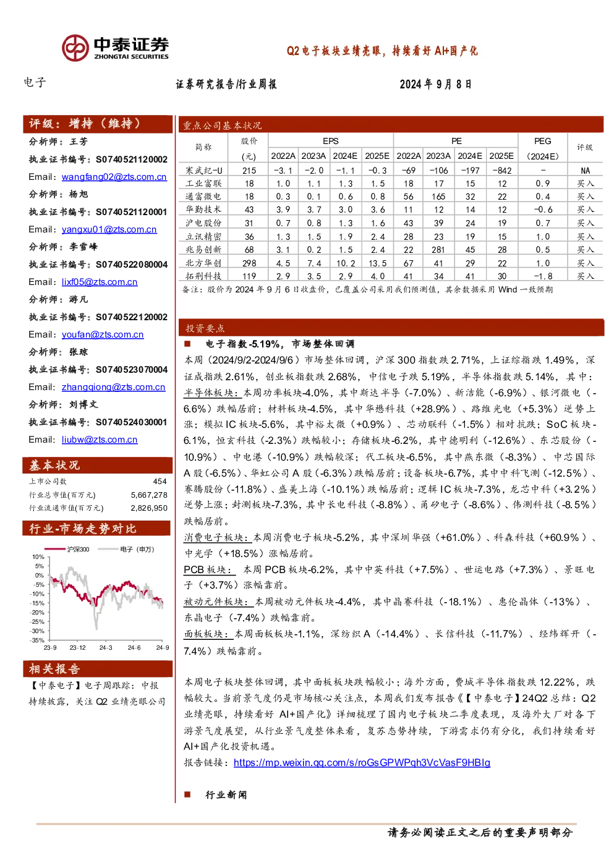
Task: Click analyst name 张琼
Action: click(79, 352)
